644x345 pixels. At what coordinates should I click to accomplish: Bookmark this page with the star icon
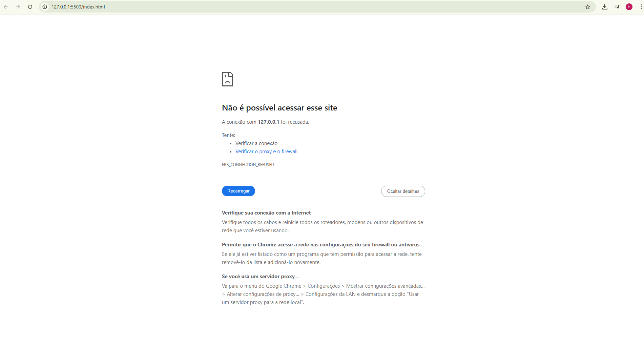point(588,7)
